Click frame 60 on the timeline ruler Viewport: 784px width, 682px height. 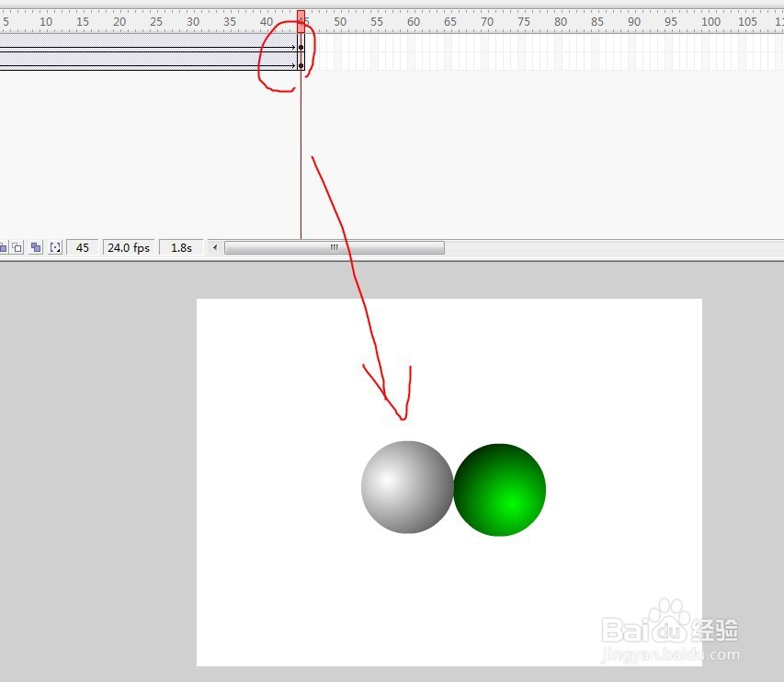coord(414,21)
